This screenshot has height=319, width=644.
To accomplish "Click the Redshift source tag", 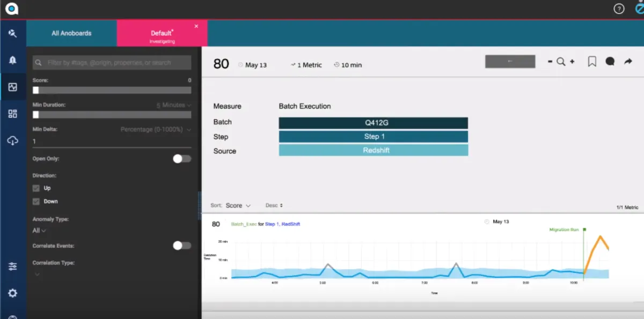I will [x=374, y=150].
